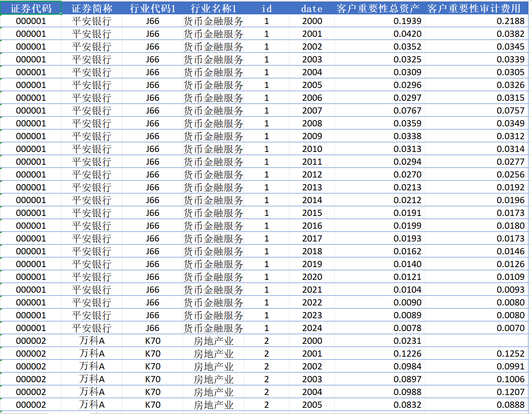The image size is (532, 414).
Task: Click audit fee value 0.0757
Action: click(477, 110)
